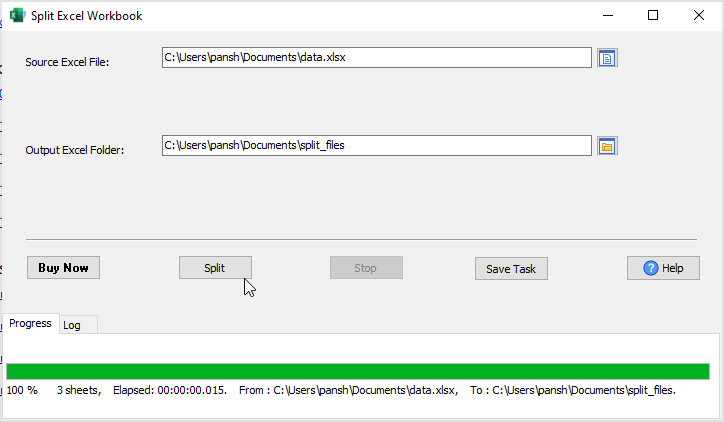Click the Excel app icon in title bar

17,15
